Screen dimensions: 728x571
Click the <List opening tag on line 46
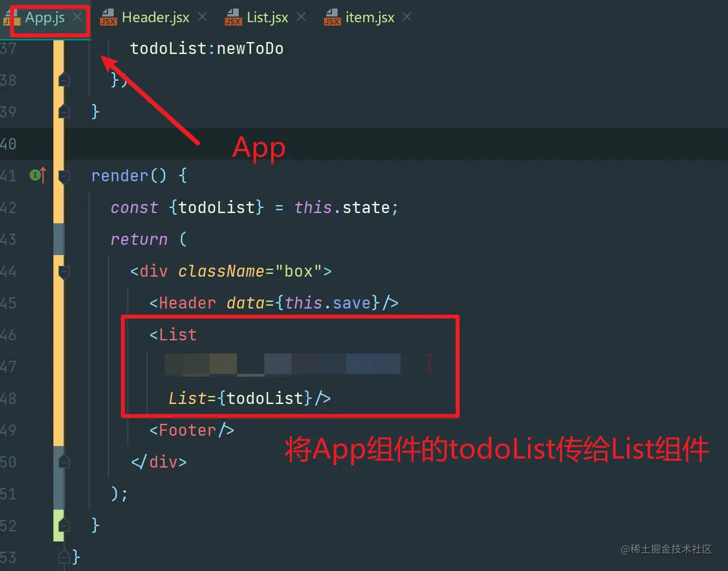coord(173,335)
